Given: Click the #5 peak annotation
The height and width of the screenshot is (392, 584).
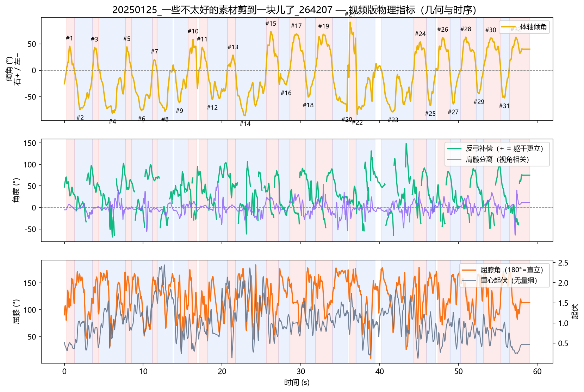Looking at the screenshot, I should click(x=127, y=38).
